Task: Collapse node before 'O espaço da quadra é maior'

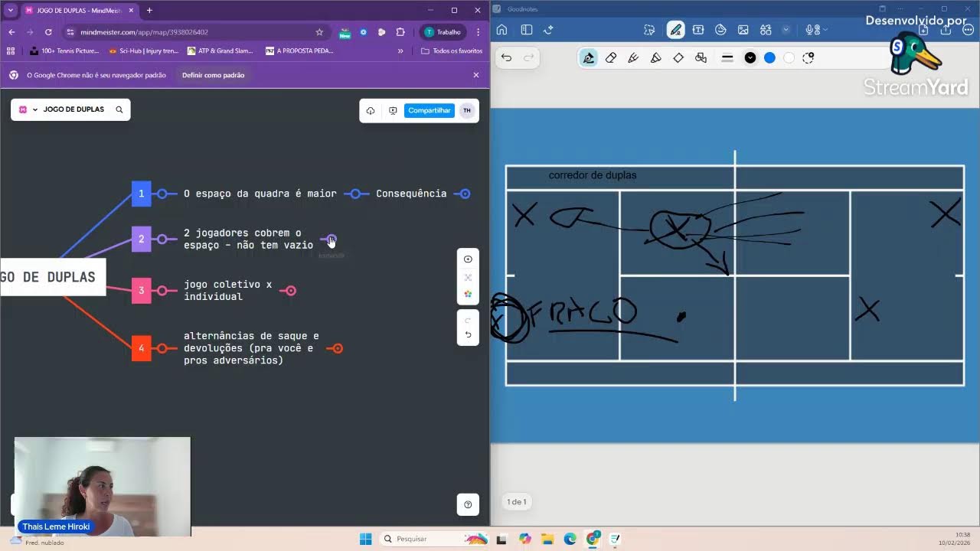Action: tap(162, 194)
